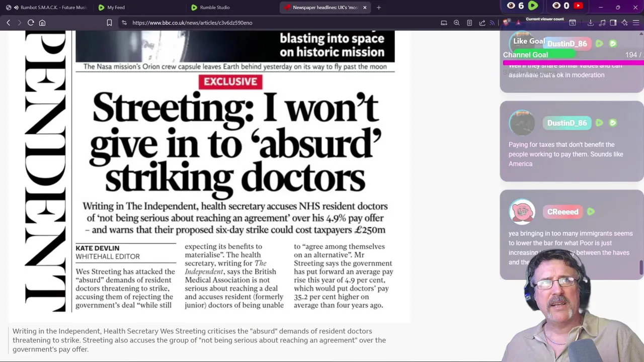
Task: Go back to the previous page
Action: point(9,23)
